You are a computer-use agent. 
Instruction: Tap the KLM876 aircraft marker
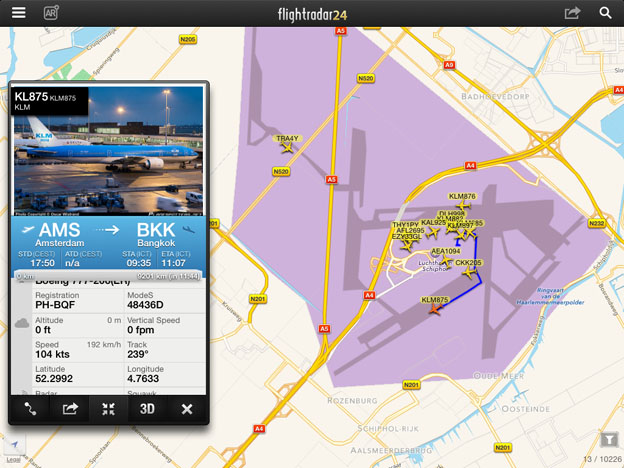463,206
